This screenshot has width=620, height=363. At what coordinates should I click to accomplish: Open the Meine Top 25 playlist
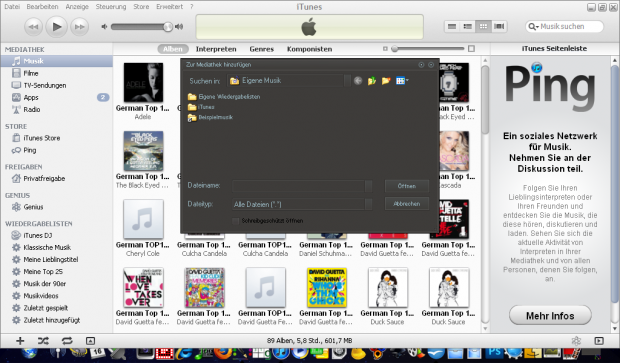57,272
